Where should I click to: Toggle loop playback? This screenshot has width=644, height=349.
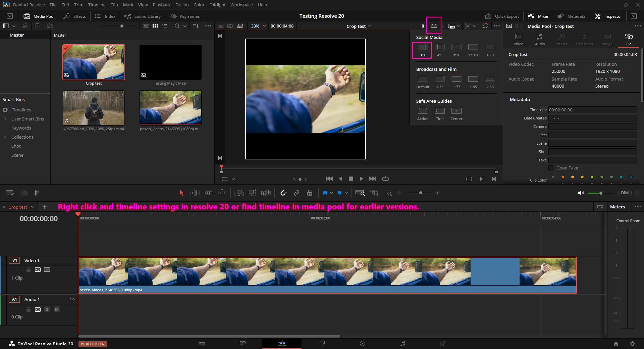(x=386, y=179)
